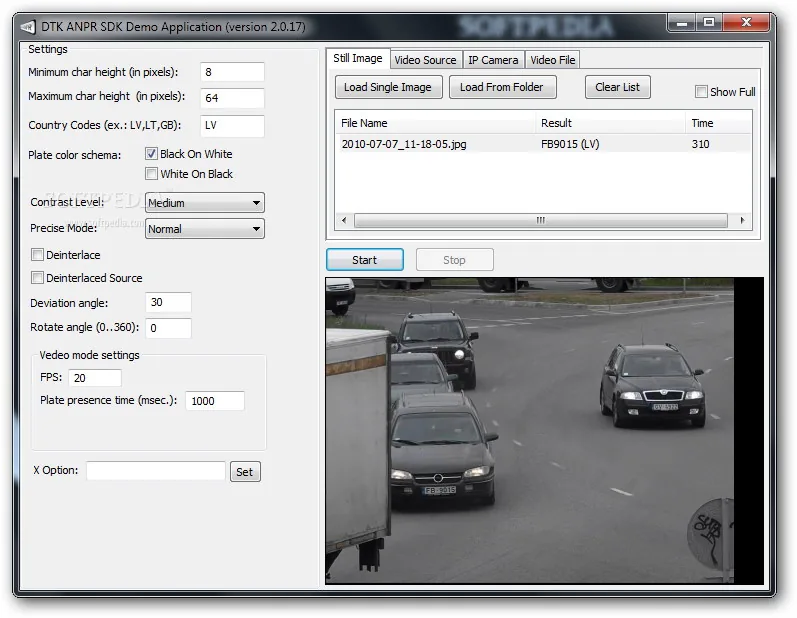This screenshot has height=618, width=797.
Task: Click the Contrast Level dropdown arrow
Action: [x=256, y=203]
